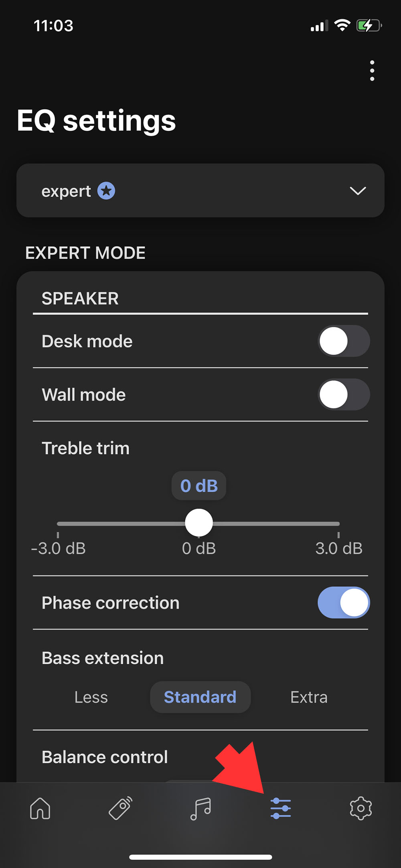Select the EQ sliders tab icon
401x868 pixels.
point(281,808)
